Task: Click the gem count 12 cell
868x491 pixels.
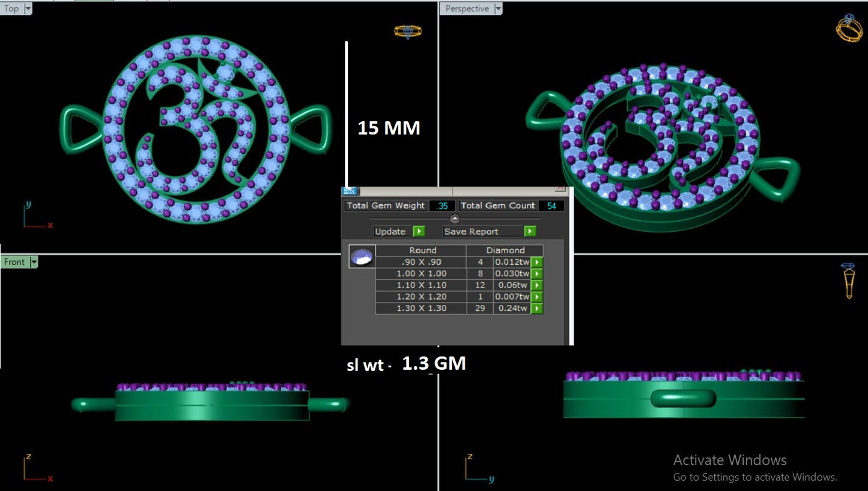Action: tap(480, 285)
